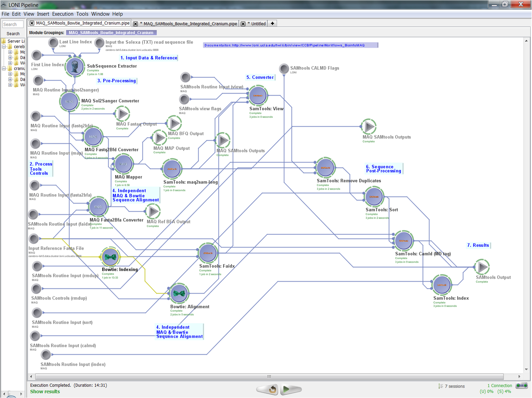This screenshot has width=532, height=398.
Task: Collapse the cerebro server tree node
Action: pyautogui.click(x=4, y=47)
